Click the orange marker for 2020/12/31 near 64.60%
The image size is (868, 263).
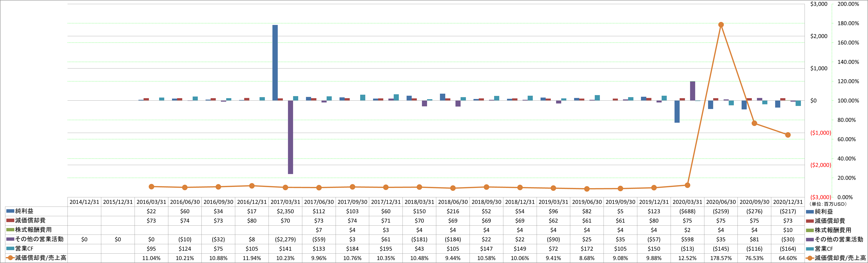[x=788, y=135]
